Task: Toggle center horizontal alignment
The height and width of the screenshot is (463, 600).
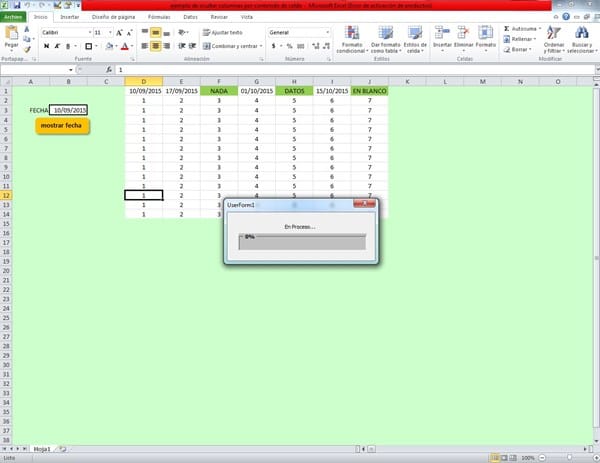Action: pos(155,46)
